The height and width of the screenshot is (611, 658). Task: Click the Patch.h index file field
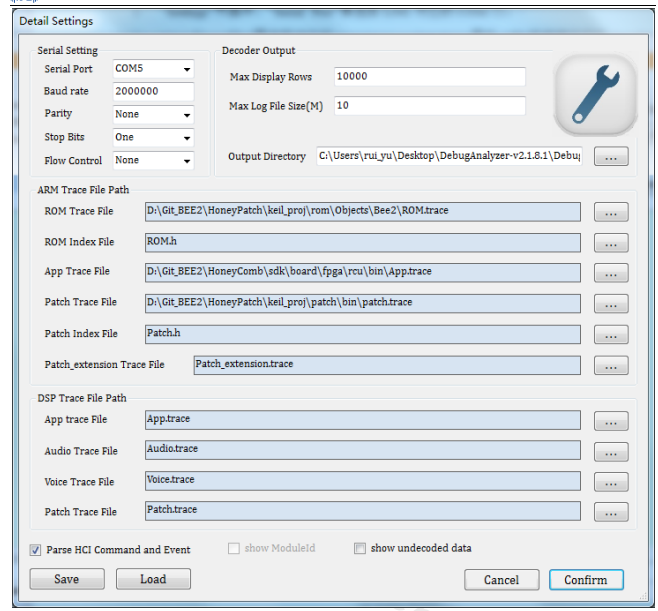coord(363,334)
